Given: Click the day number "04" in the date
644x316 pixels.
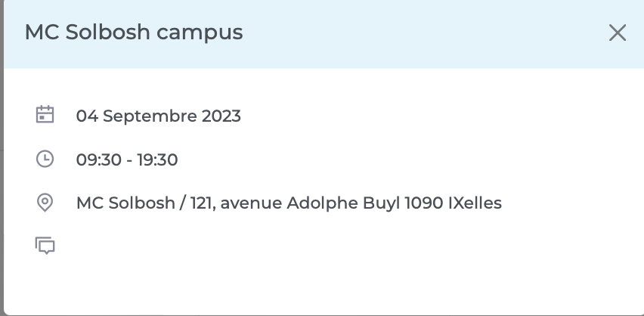Looking at the screenshot, I should tap(87, 116).
